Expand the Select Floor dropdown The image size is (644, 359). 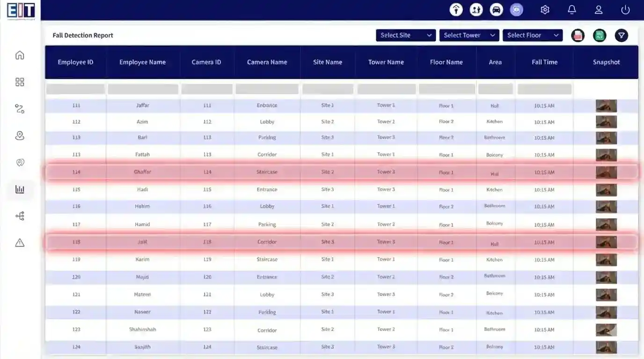click(x=533, y=36)
